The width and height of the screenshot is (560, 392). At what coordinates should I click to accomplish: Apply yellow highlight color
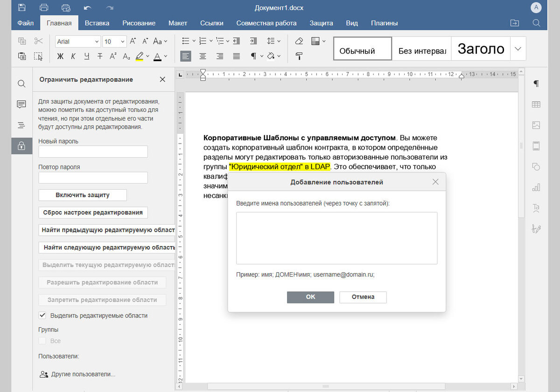click(x=139, y=56)
